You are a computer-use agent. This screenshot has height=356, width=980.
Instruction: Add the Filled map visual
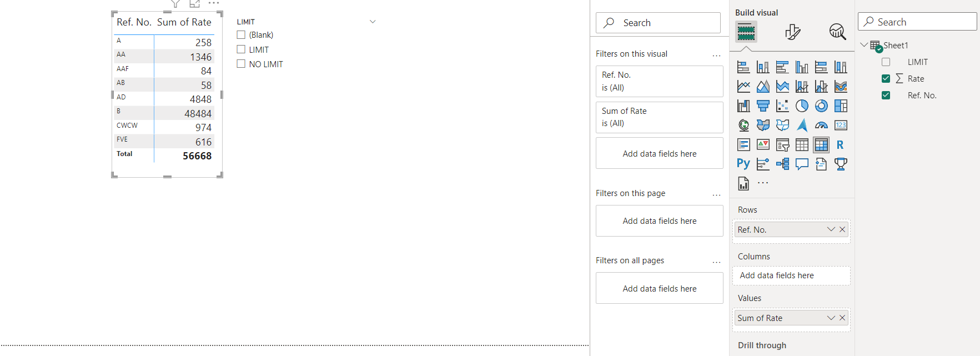(763, 126)
